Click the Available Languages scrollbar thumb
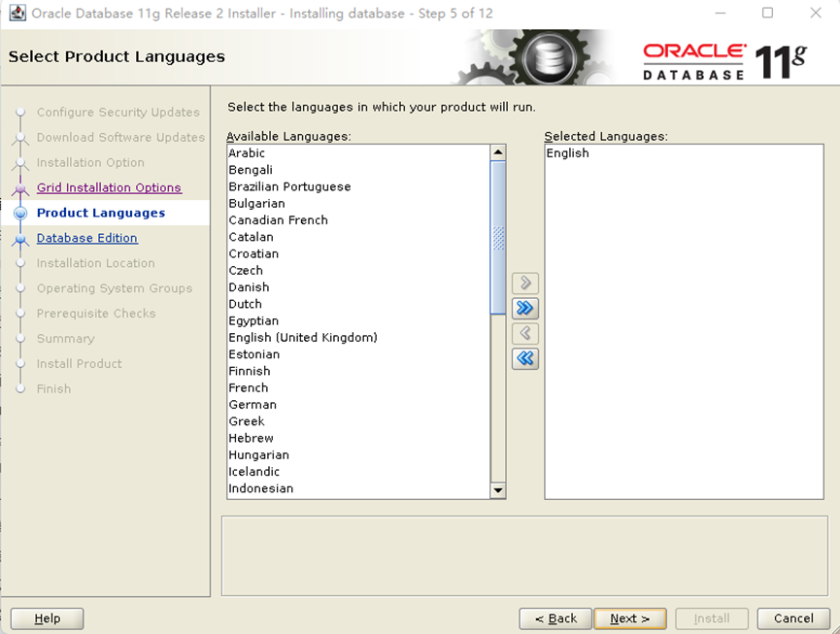The width and height of the screenshot is (840, 634). pyautogui.click(x=497, y=238)
